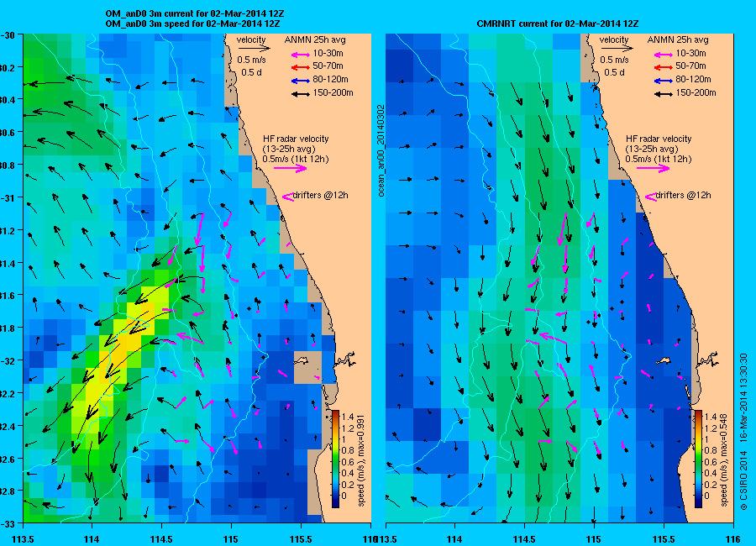Click the 'OM_anD0 3m speed' title line
The width and height of the screenshot is (756, 546).
(x=193, y=24)
